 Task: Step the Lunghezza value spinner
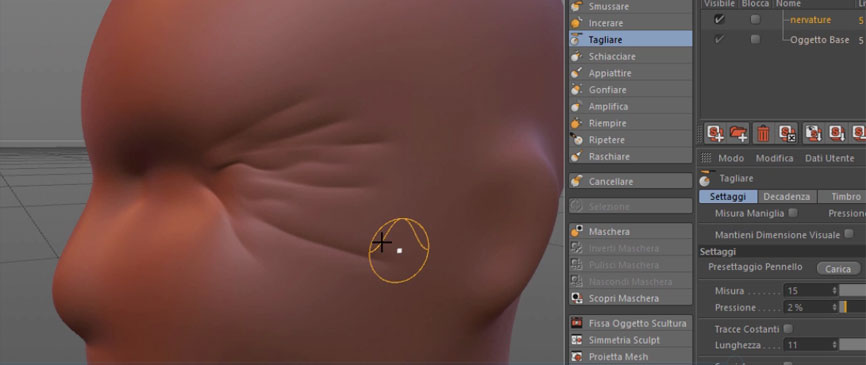[x=835, y=345]
